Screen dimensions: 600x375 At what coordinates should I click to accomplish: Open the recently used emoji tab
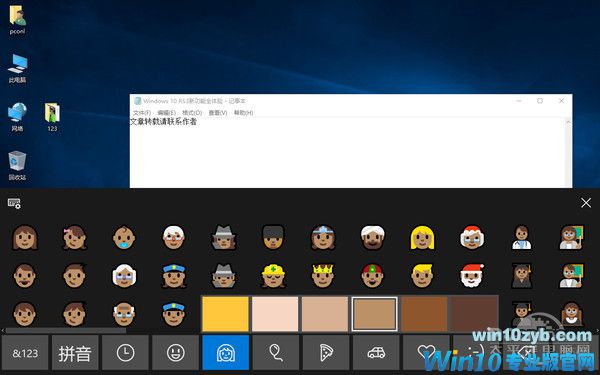pos(125,353)
